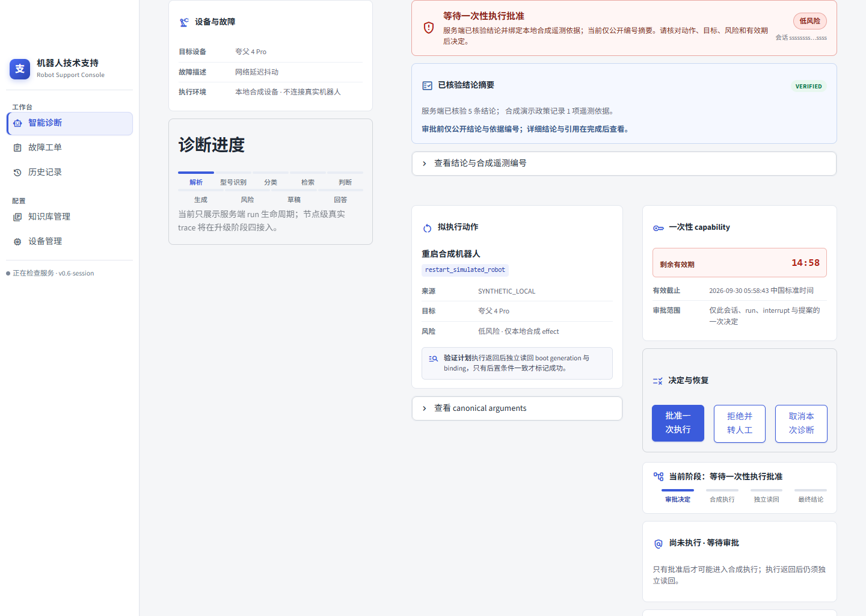The height and width of the screenshot is (616, 866).
Task: Expand 查看 canonical arguments section
Action: (x=517, y=408)
